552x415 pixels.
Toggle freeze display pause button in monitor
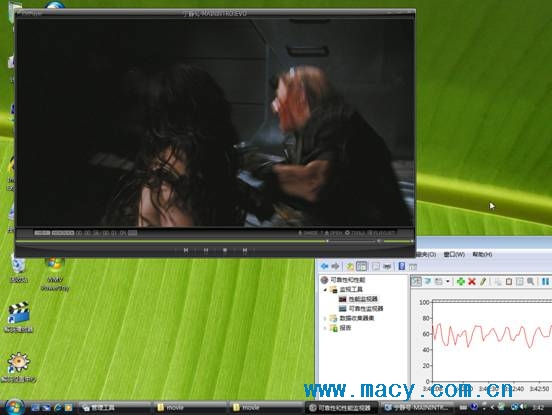(x=545, y=281)
